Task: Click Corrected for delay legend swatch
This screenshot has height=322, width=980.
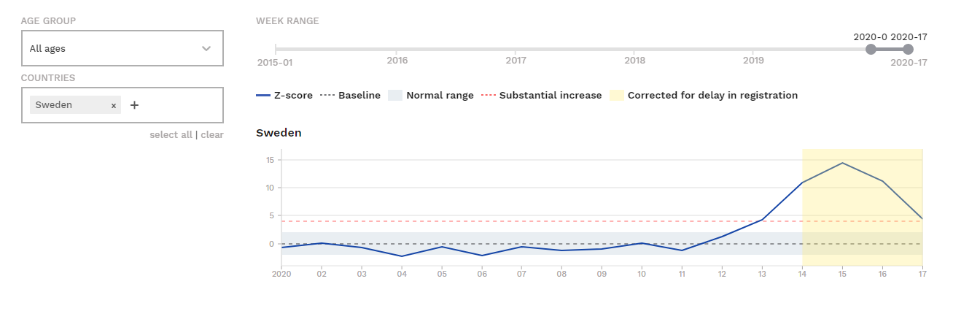Action: click(x=617, y=96)
